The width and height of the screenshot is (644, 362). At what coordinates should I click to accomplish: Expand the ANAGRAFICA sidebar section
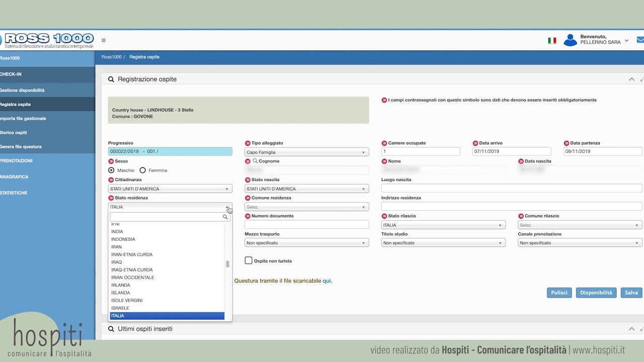[x=47, y=177]
